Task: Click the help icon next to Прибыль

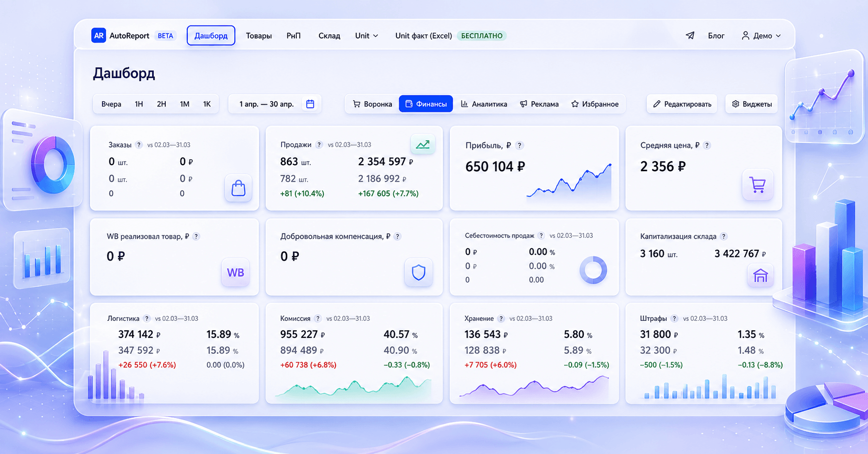Action: click(x=520, y=146)
